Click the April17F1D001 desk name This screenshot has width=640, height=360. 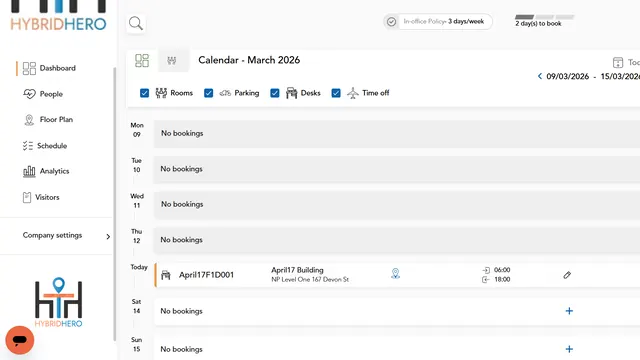click(x=207, y=275)
